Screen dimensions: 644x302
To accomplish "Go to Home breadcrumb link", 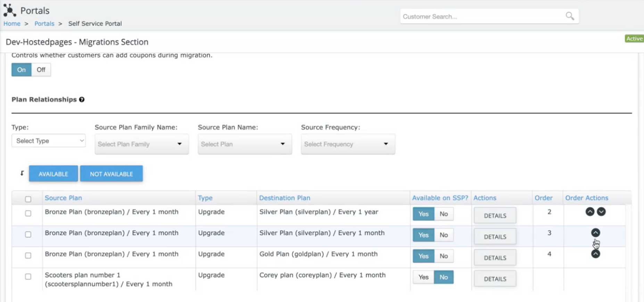I will point(12,24).
